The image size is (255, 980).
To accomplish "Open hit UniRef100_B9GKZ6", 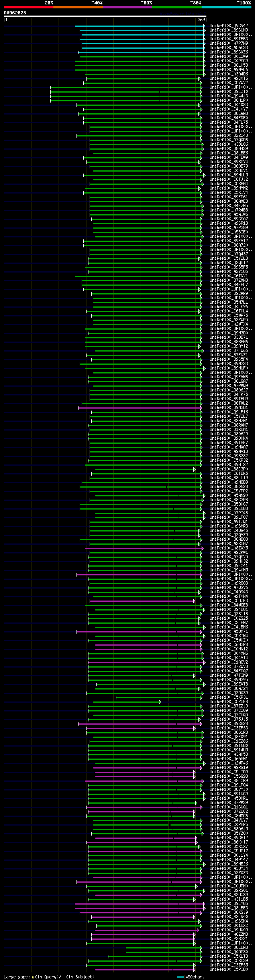I will 229,52.
